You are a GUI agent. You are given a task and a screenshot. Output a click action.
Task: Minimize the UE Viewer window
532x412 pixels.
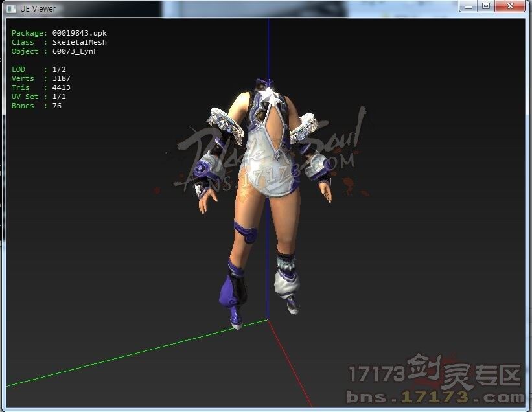[468, 6]
